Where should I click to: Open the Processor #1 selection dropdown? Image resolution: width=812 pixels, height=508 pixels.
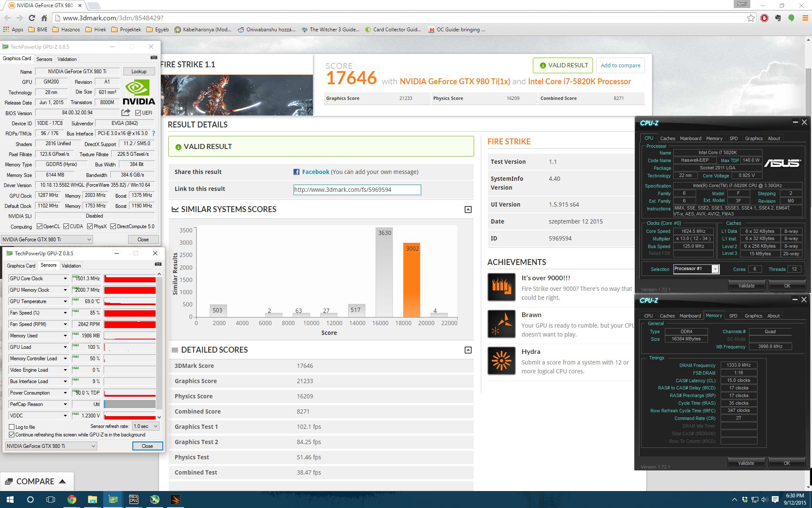pos(715,269)
